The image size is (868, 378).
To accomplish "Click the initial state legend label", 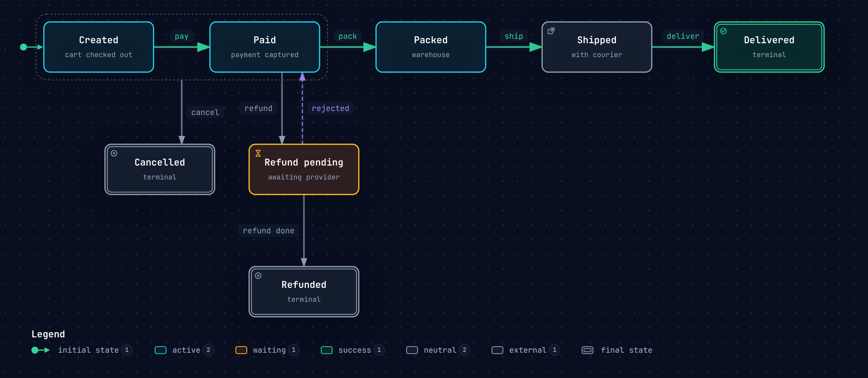I will click(88, 350).
